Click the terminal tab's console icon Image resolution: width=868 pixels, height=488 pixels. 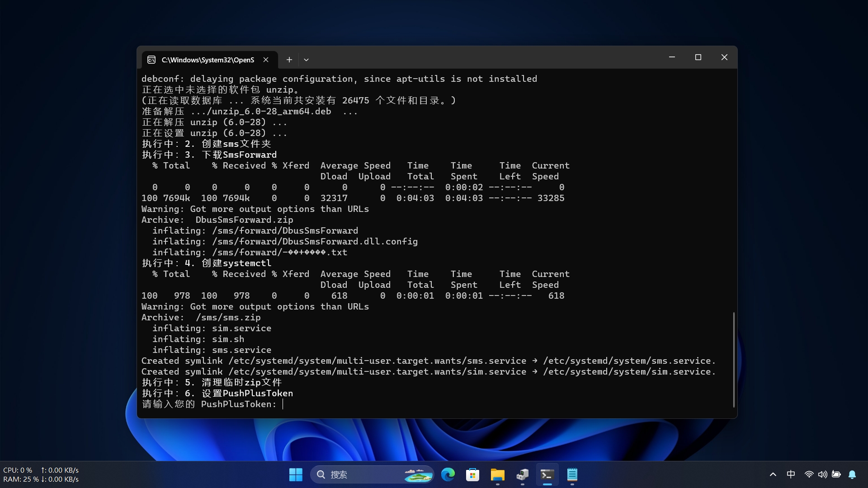coord(151,60)
